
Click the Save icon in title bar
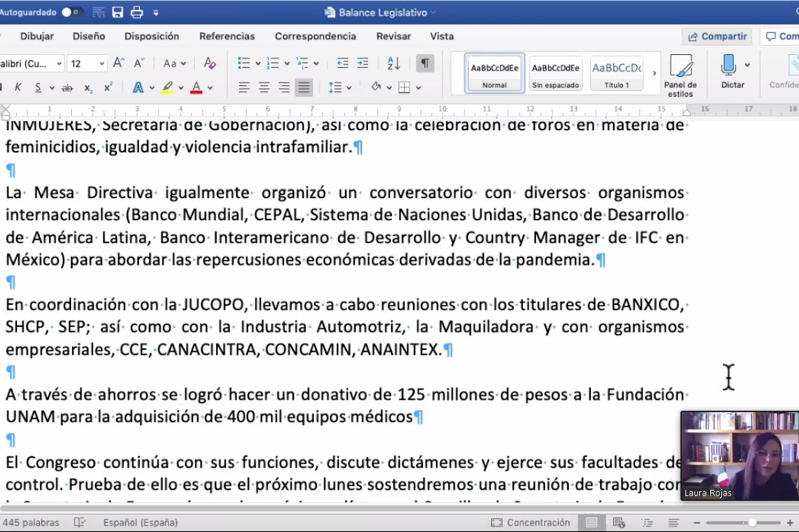click(117, 13)
